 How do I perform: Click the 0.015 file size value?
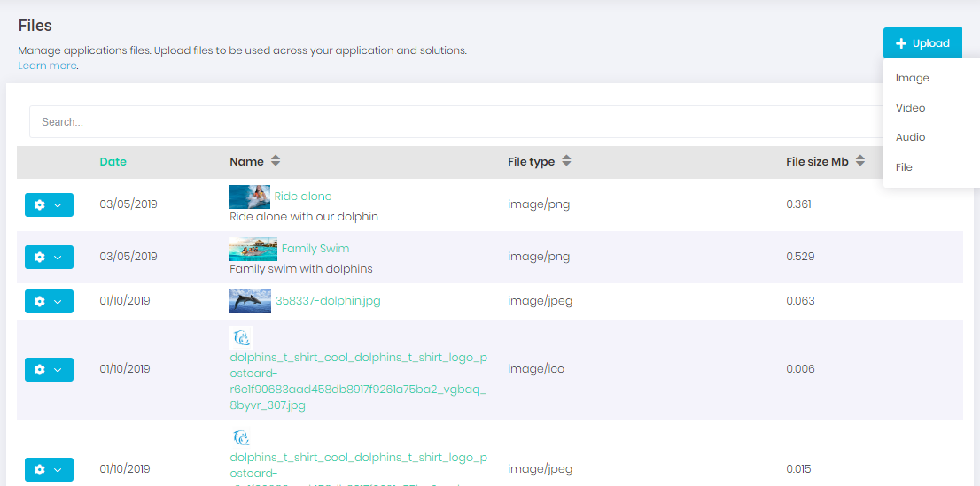(799, 468)
